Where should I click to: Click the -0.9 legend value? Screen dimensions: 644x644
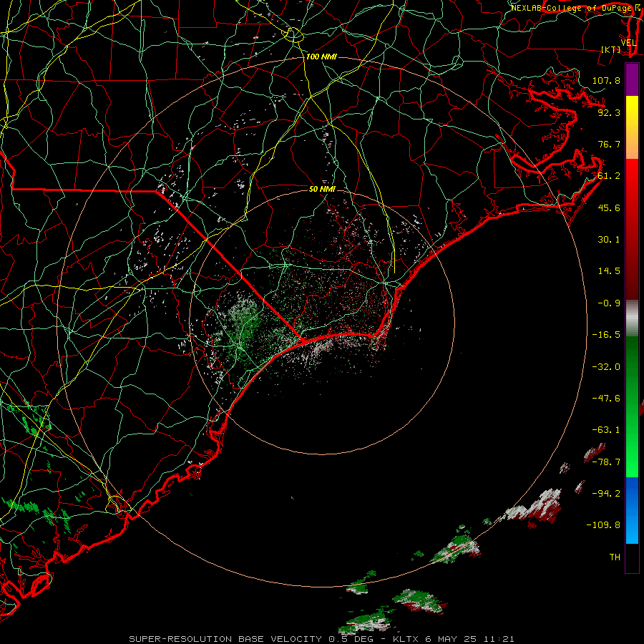609,303
